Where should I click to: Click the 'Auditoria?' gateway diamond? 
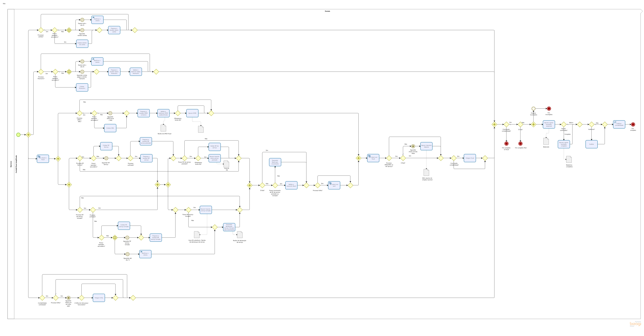click(591, 124)
